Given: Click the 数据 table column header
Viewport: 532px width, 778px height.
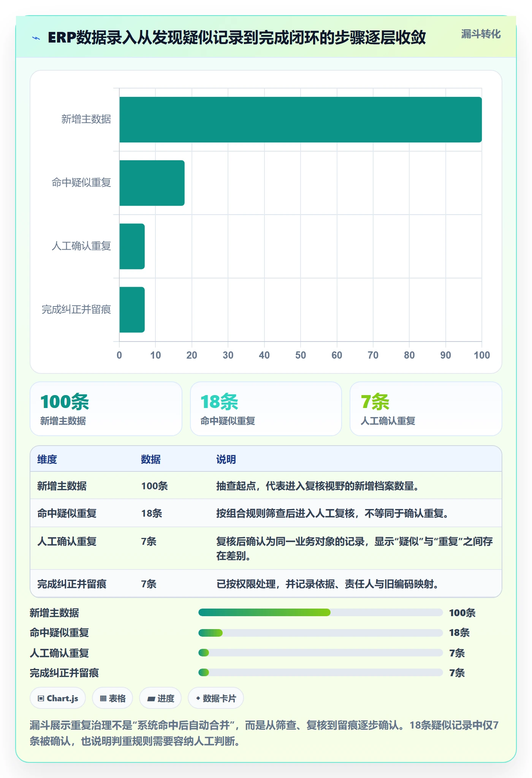Looking at the screenshot, I should 151,459.
